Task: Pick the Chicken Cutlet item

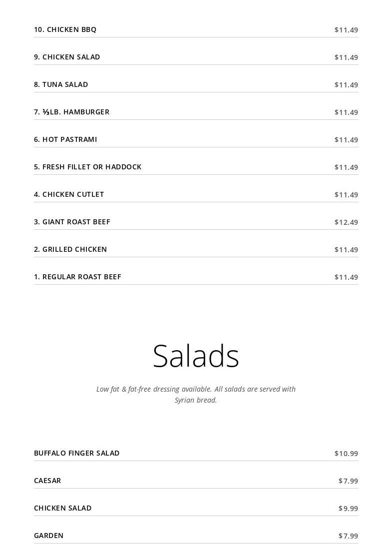Action: [x=69, y=194]
